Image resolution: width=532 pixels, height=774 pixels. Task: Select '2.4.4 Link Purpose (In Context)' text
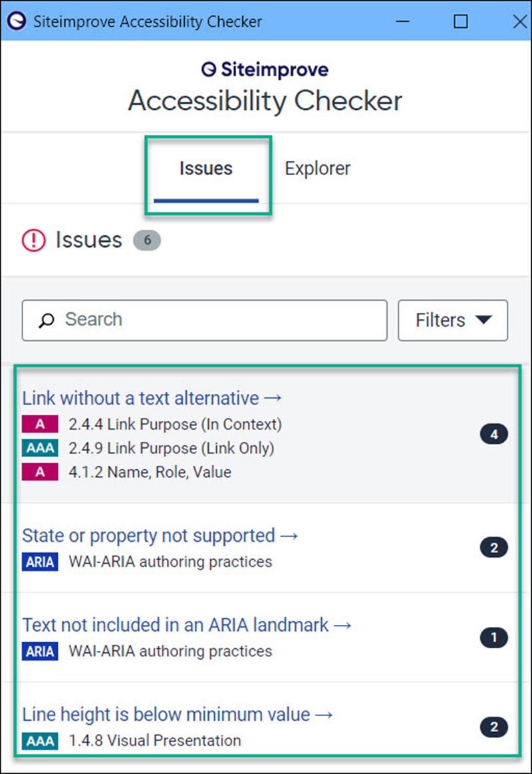(x=175, y=425)
